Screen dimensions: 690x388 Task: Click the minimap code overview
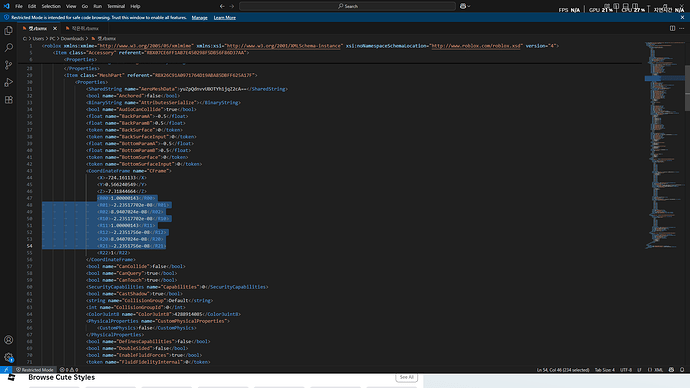click(x=664, y=145)
